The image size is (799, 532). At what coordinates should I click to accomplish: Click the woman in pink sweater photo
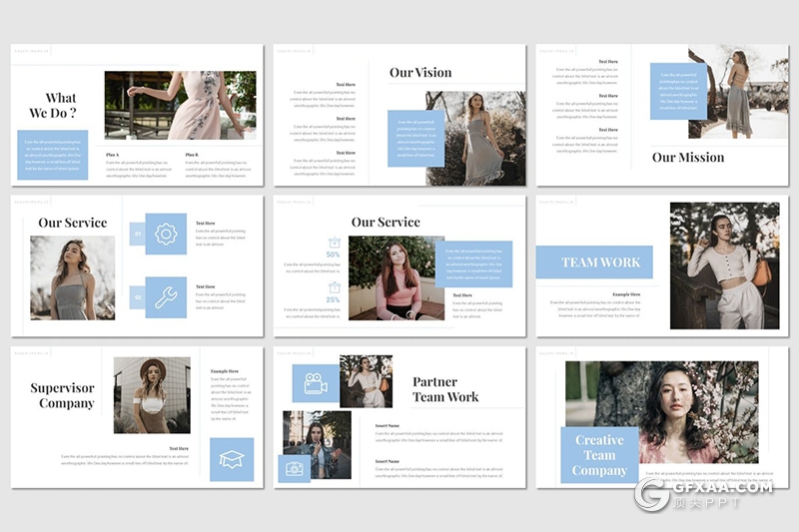coord(396,278)
